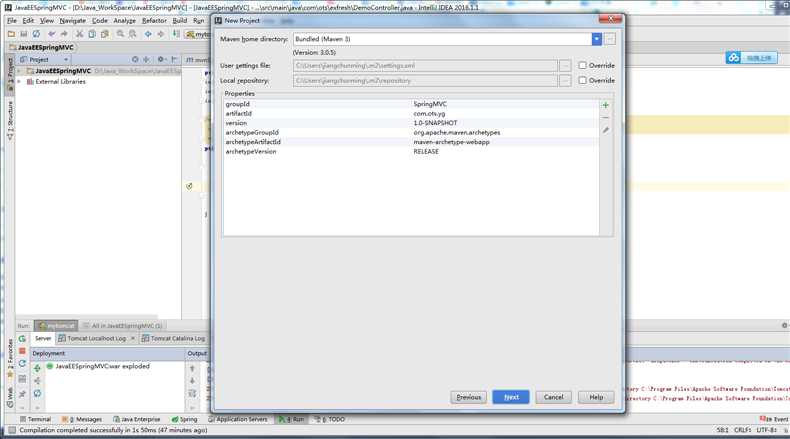This screenshot has height=439, width=790.
Task: Click the Save All toolbar icon
Action: coord(24,34)
